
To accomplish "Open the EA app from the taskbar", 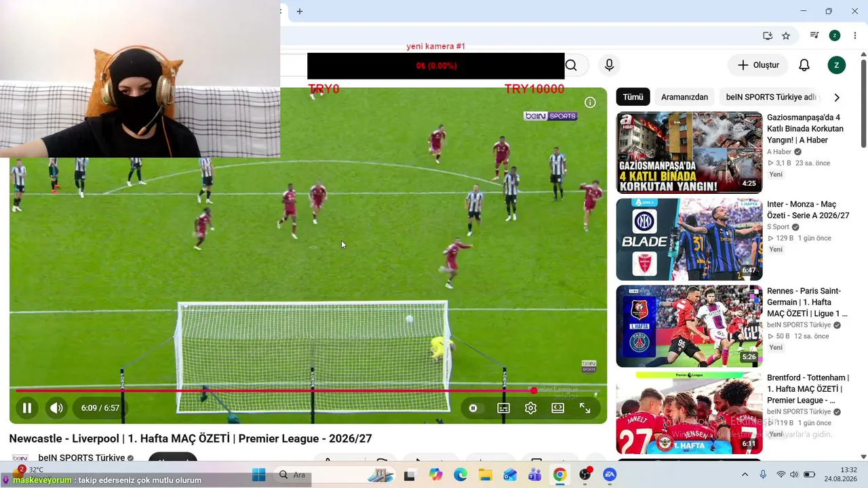I will tap(610, 475).
